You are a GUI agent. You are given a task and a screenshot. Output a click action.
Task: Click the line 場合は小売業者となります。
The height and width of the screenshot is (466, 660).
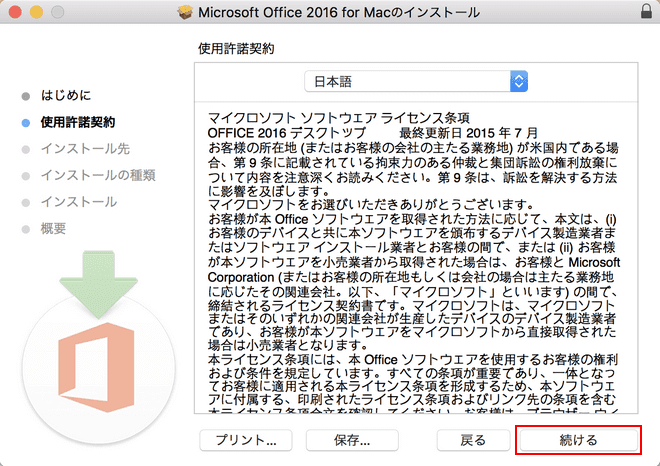click(288, 346)
